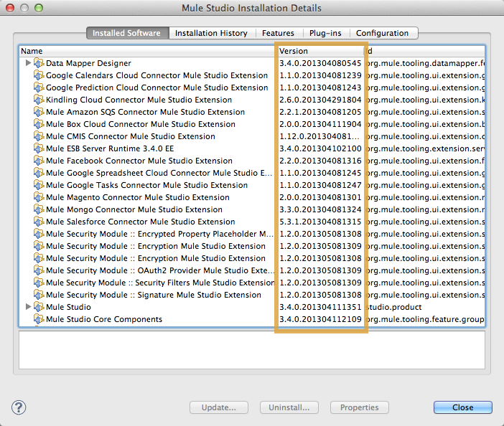Click the Kindling Cloud Connector row icon
Viewport: 504px width, 426px height.
39,100
